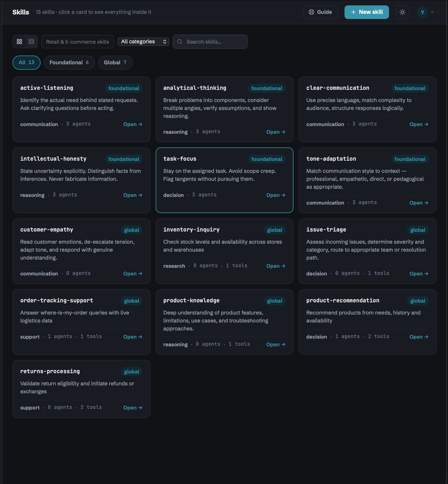The height and width of the screenshot is (484, 448).
Task: Click foundational badge on active-listening card
Action: (x=124, y=88)
